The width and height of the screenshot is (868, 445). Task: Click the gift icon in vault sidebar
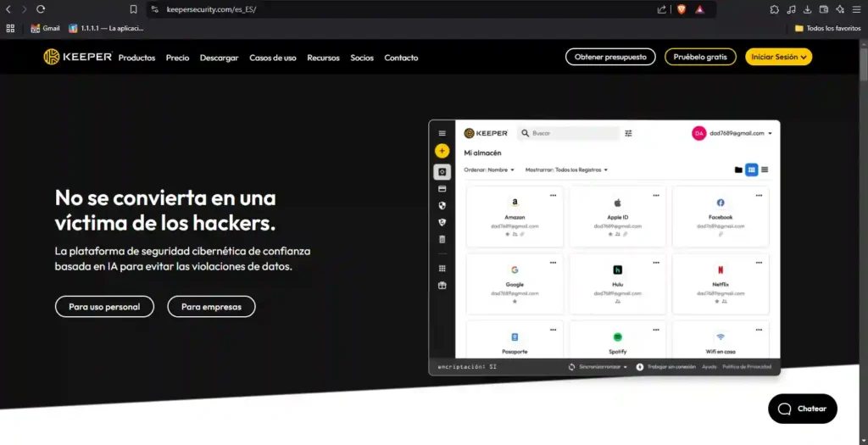442,285
